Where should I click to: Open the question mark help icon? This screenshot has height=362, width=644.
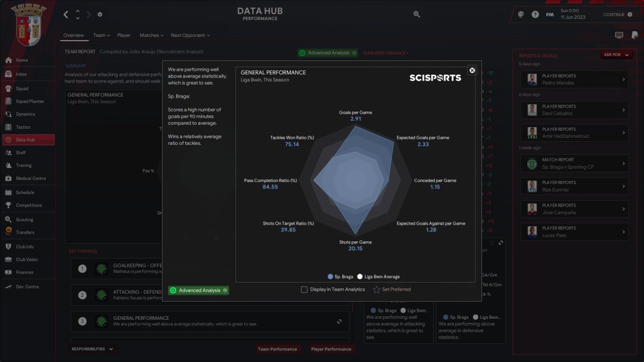pyautogui.click(x=535, y=15)
